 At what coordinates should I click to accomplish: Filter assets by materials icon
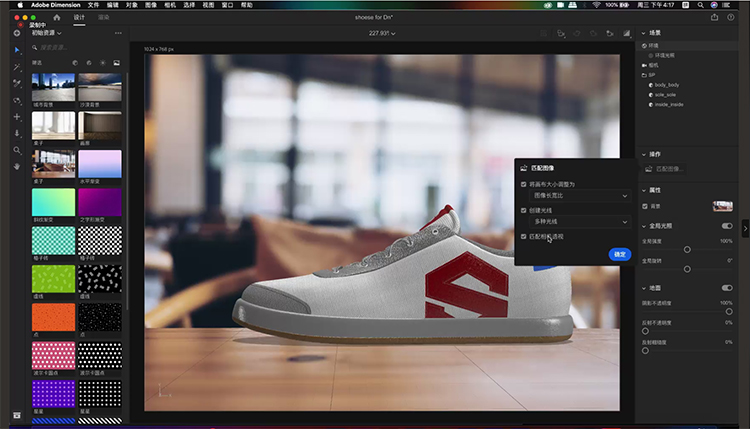pos(89,63)
